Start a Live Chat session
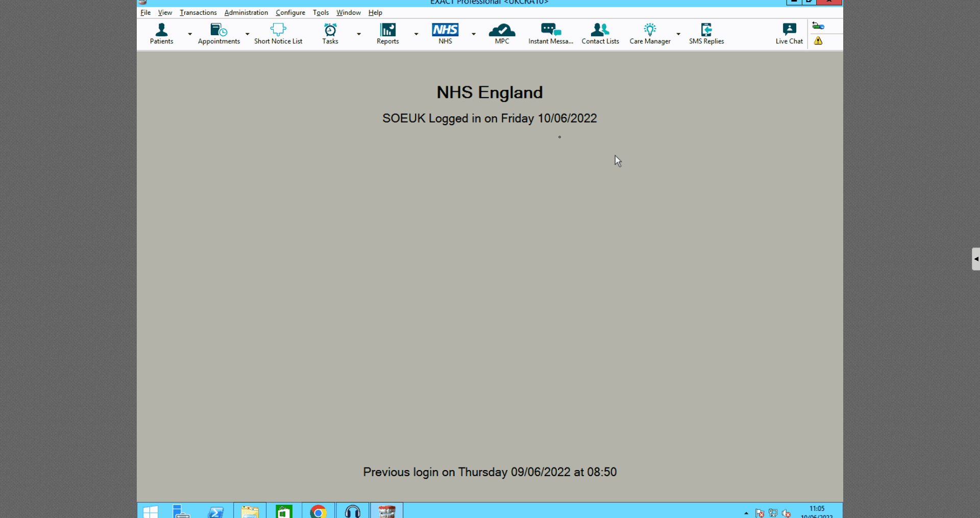Viewport: 980px width, 518px height. point(789,34)
